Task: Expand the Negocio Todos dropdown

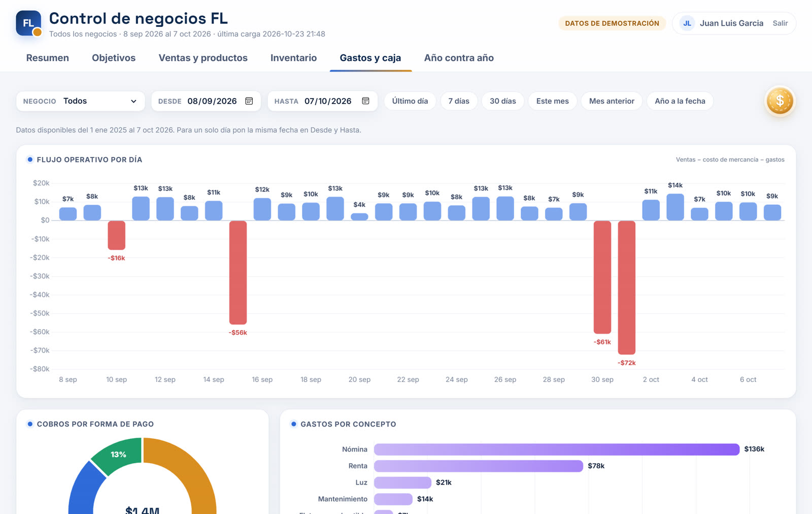Action: pyautogui.click(x=81, y=101)
